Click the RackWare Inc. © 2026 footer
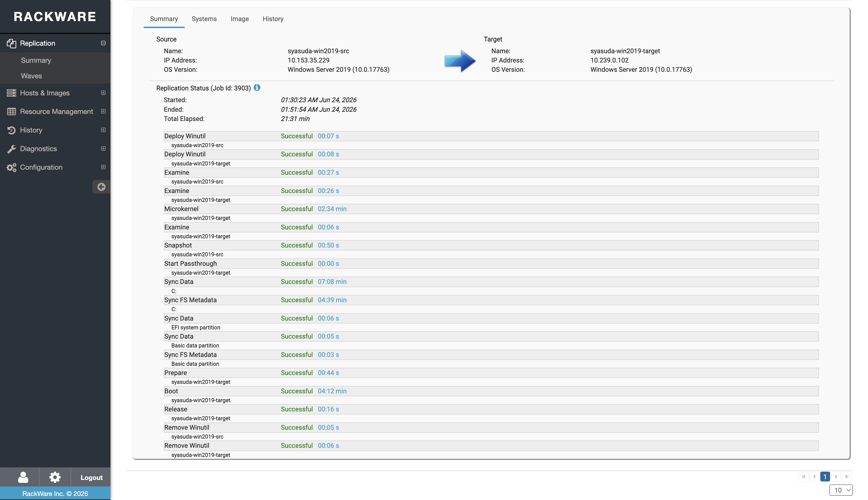This screenshot has height=500, width=868. [55, 493]
